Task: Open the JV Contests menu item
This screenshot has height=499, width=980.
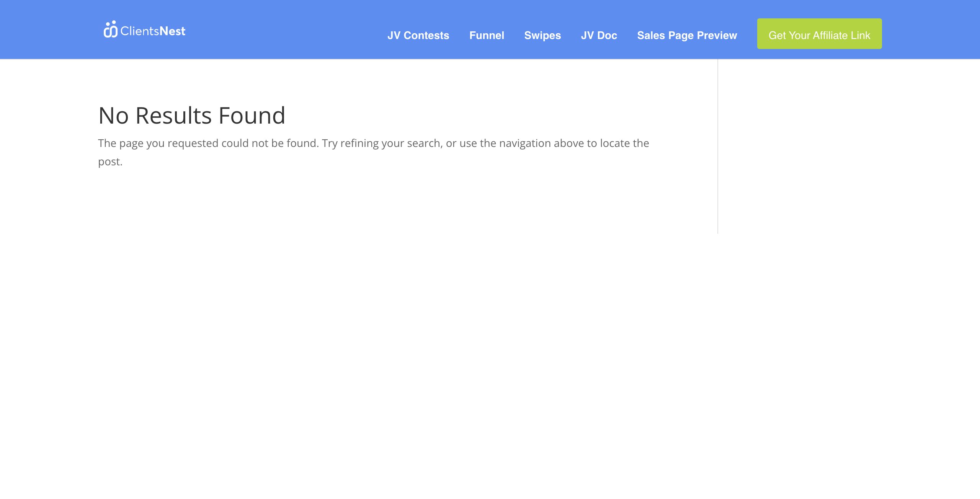Action: pyautogui.click(x=418, y=35)
